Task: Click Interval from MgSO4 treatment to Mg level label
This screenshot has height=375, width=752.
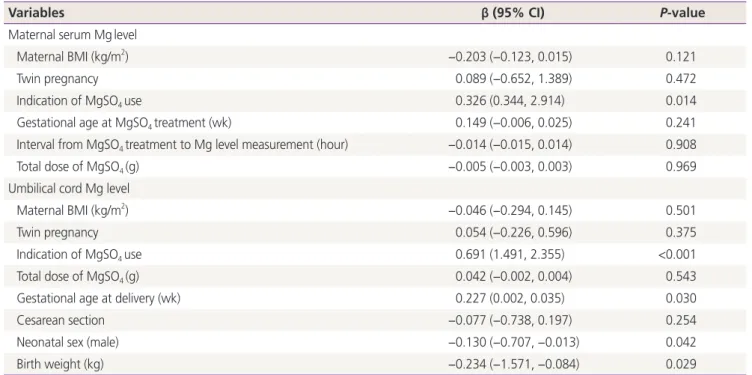Action: pos(182,145)
